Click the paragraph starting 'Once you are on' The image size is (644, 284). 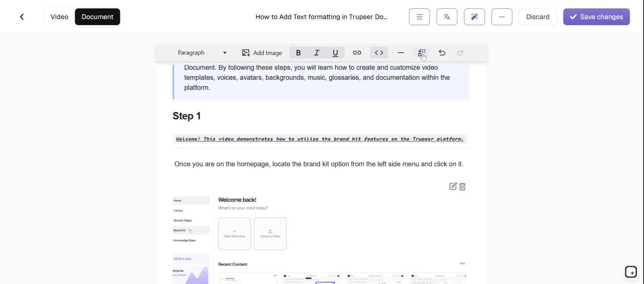click(319, 164)
